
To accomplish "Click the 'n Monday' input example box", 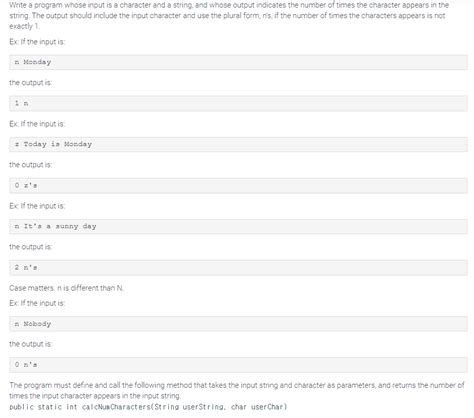I will (x=238, y=62).
